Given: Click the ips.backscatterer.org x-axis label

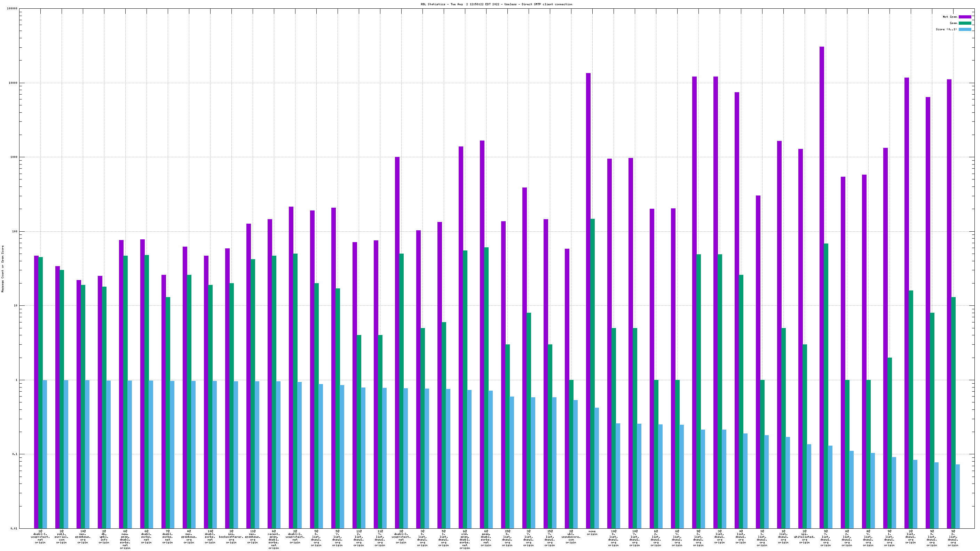Looking at the screenshot, I should pyautogui.click(x=231, y=536).
